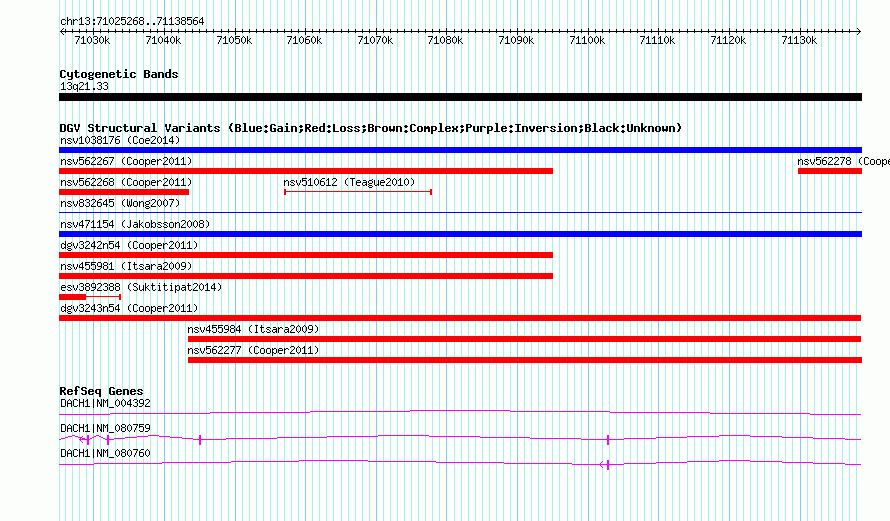Click the Cytogenetic Bands track title
890x521 pixels.
[x=119, y=74]
